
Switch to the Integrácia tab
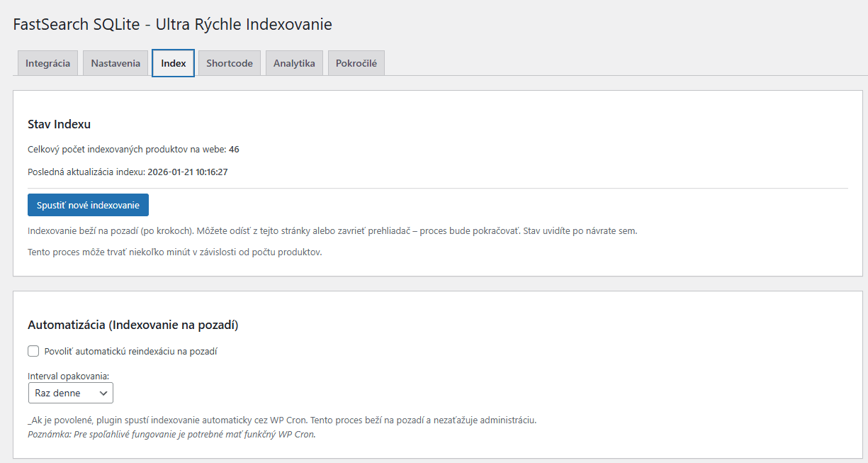(x=47, y=62)
